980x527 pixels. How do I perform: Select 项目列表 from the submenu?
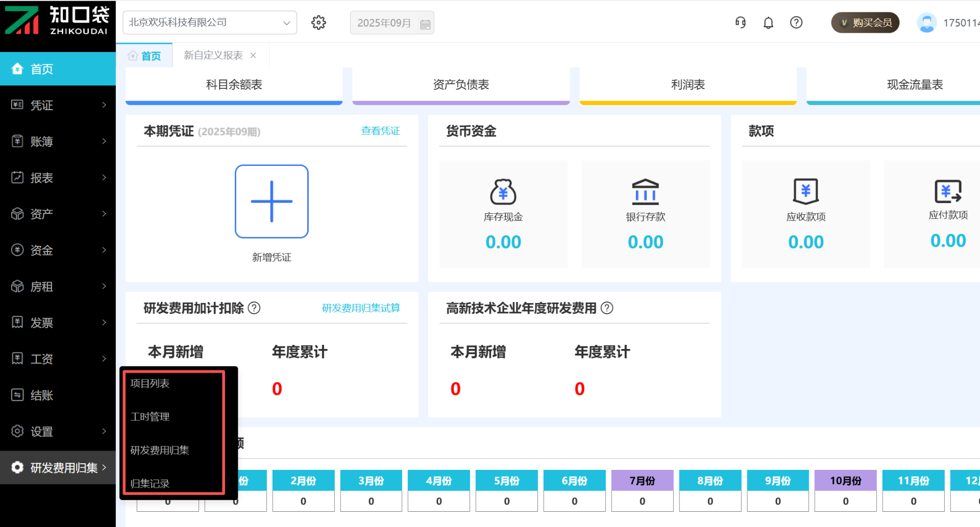pos(150,384)
